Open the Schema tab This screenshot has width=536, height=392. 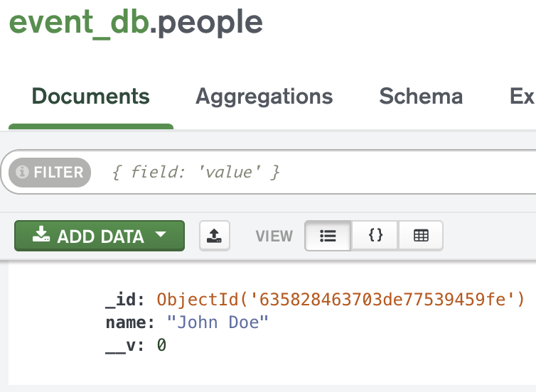[x=421, y=97]
